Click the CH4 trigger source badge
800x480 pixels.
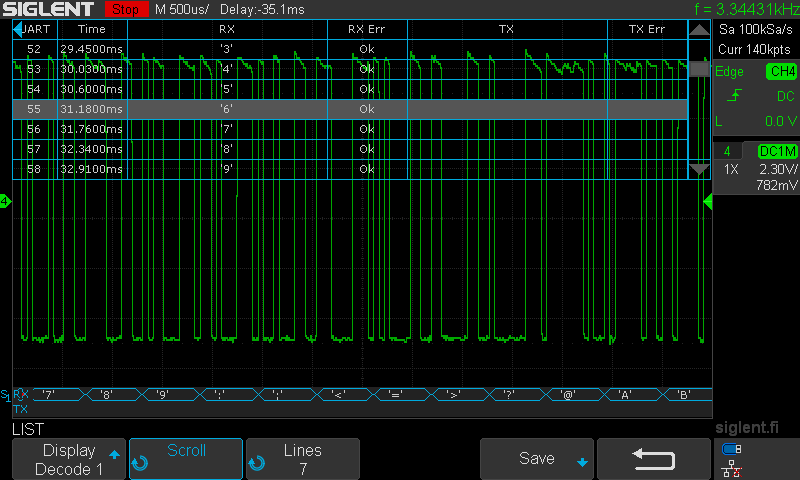pos(781,71)
